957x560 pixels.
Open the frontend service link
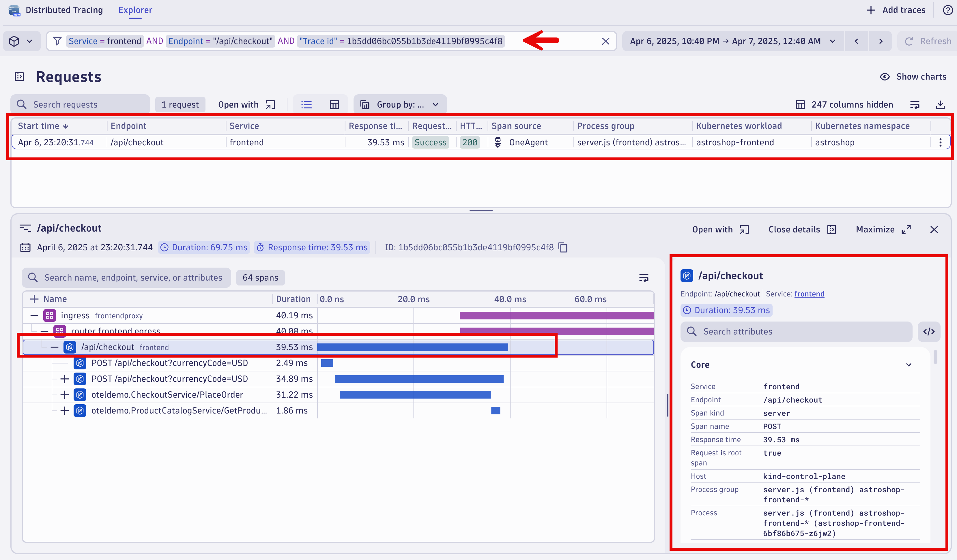click(809, 294)
